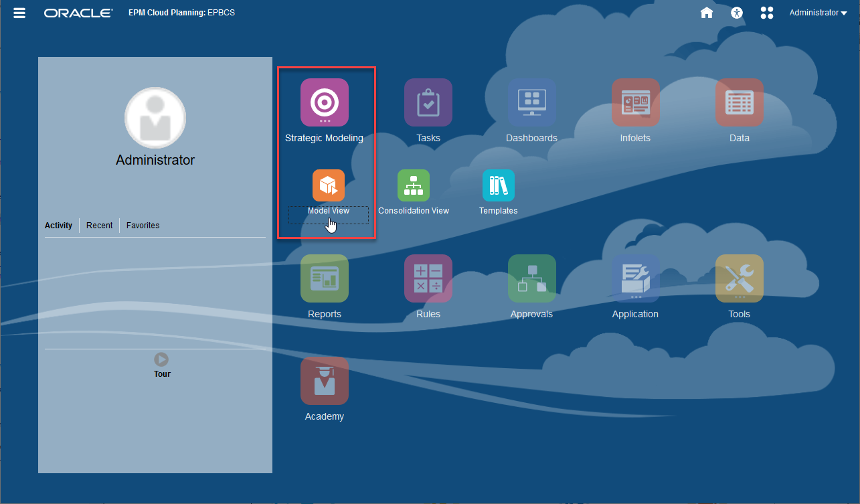Switch to the Recent tab

[100, 226]
